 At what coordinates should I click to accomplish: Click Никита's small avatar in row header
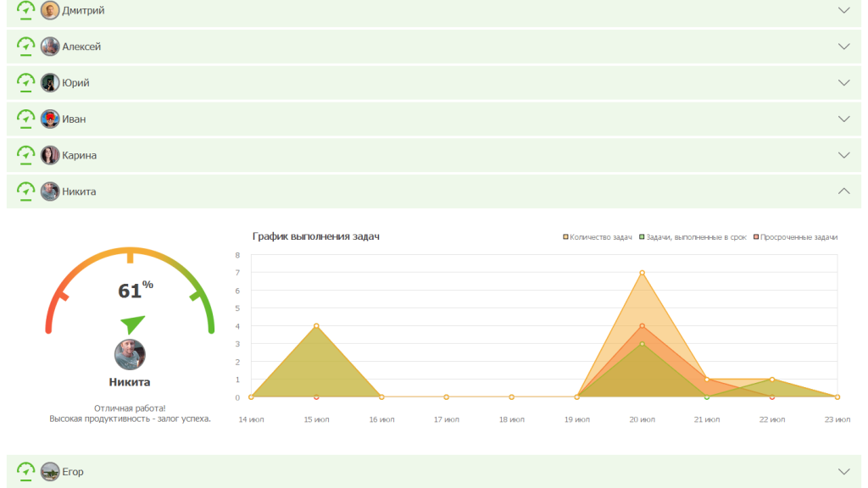tap(50, 191)
